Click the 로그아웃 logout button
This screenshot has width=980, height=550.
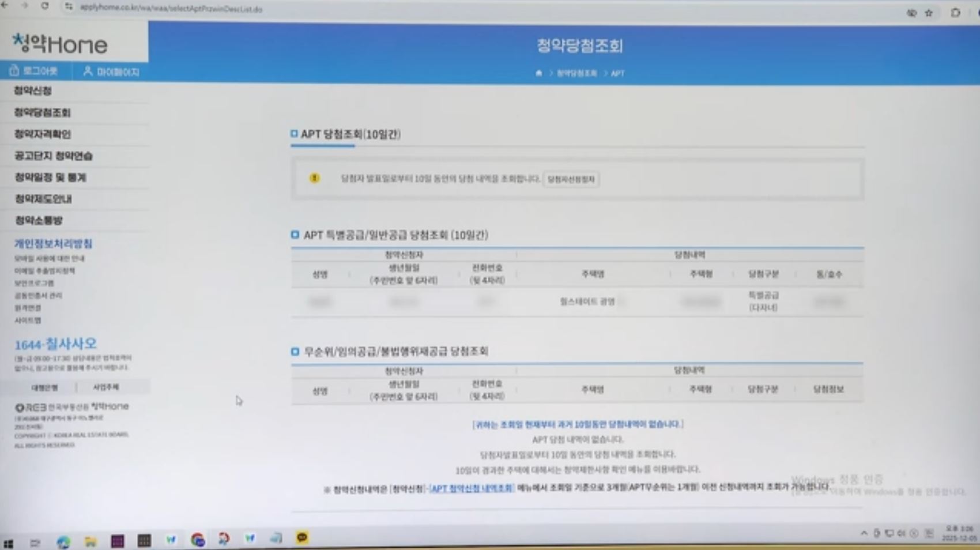34,71
